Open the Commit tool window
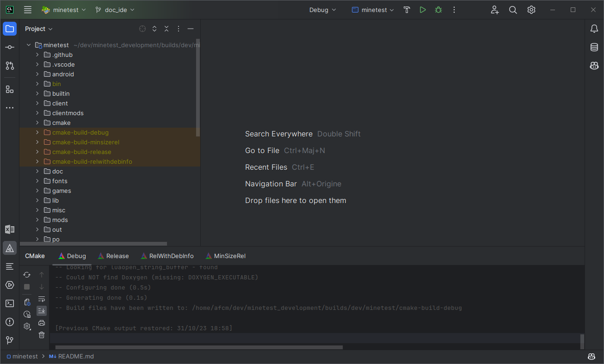 click(10, 47)
